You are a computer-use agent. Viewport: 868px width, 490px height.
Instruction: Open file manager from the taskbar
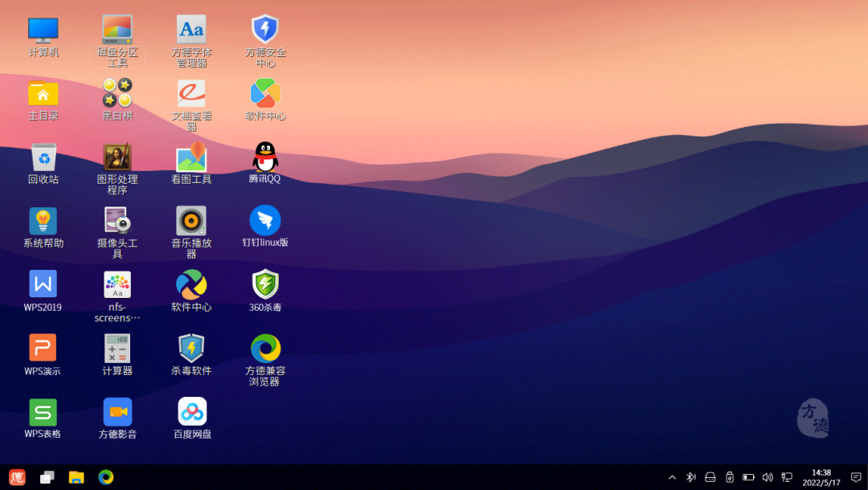click(x=76, y=477)
